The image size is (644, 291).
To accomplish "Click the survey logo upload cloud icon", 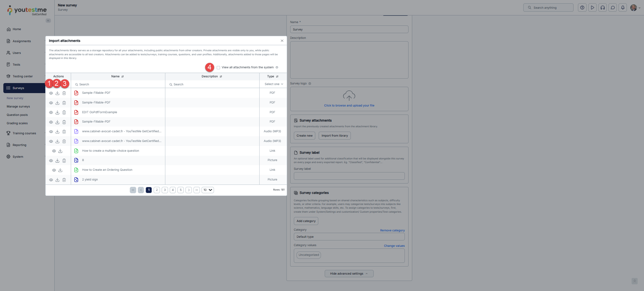I will tap(349, 96).
